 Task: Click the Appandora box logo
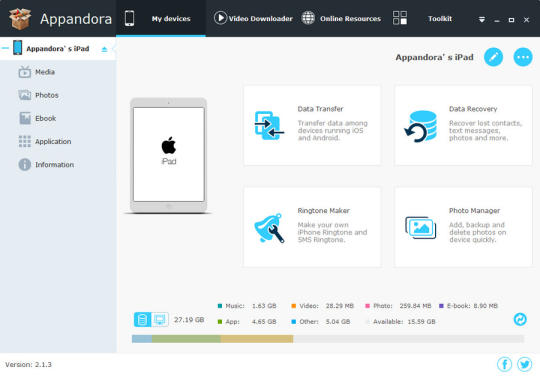[x=20, y=19]
